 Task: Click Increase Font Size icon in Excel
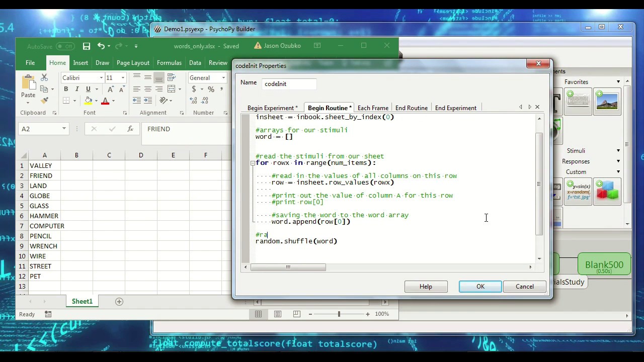111,89
